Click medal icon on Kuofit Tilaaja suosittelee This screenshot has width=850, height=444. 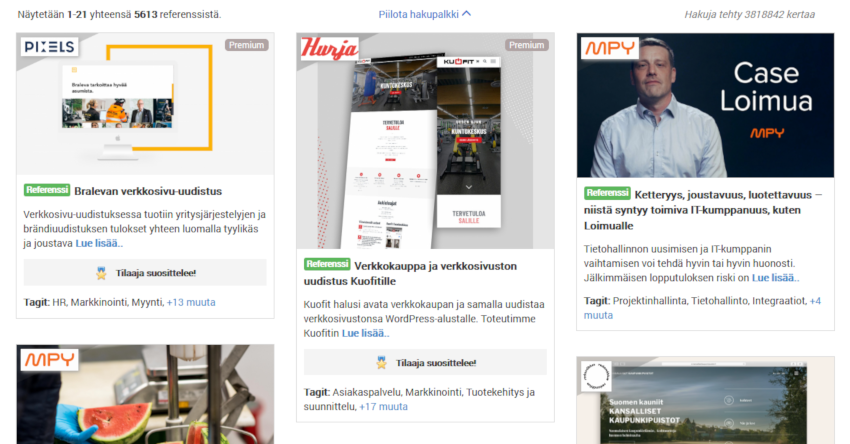click(x=382, y=363)
